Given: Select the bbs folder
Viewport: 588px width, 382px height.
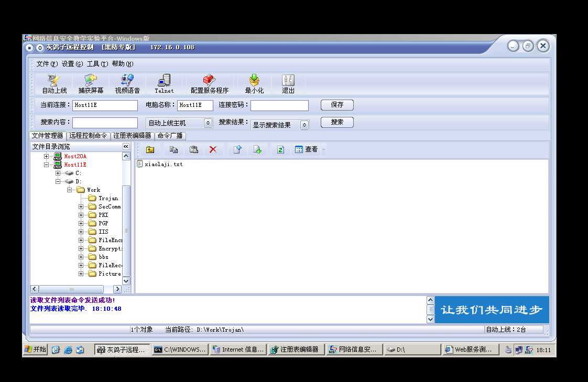Looking at the screenshot, I should pyautogui.click(x=99, y=257).
